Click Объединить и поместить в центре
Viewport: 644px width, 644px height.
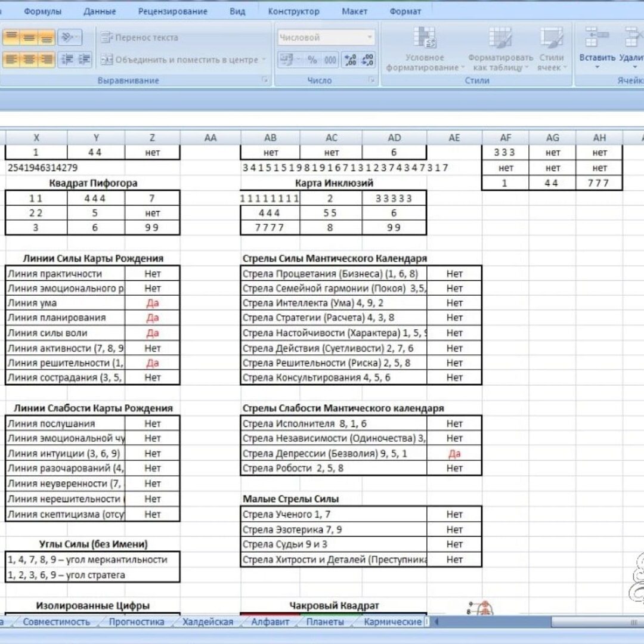tap(181, 60)
